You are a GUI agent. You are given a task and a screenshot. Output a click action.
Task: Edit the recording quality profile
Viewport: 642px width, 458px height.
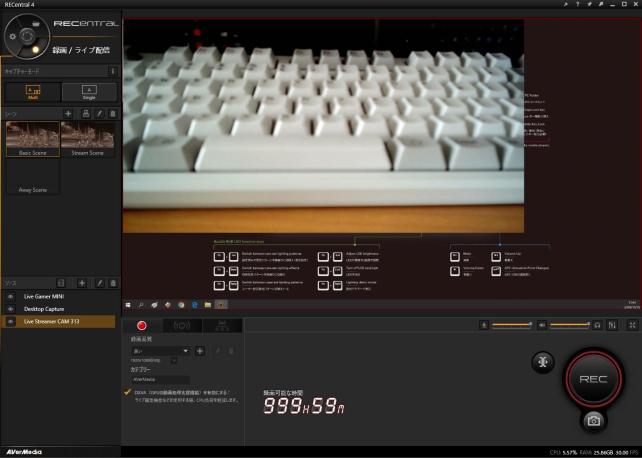click(218, 351)
